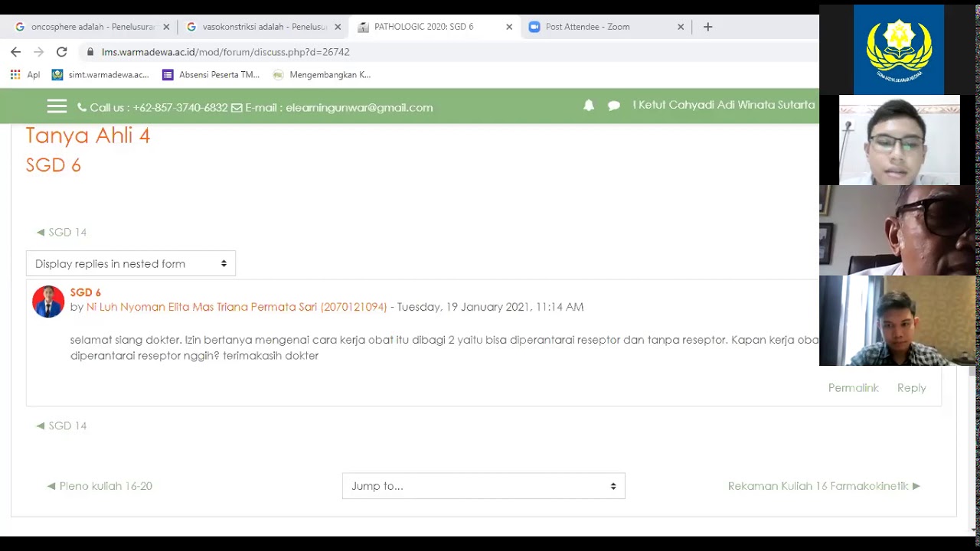
Task: Go to SGD 14 link below the post
Action: click(61, 425)
